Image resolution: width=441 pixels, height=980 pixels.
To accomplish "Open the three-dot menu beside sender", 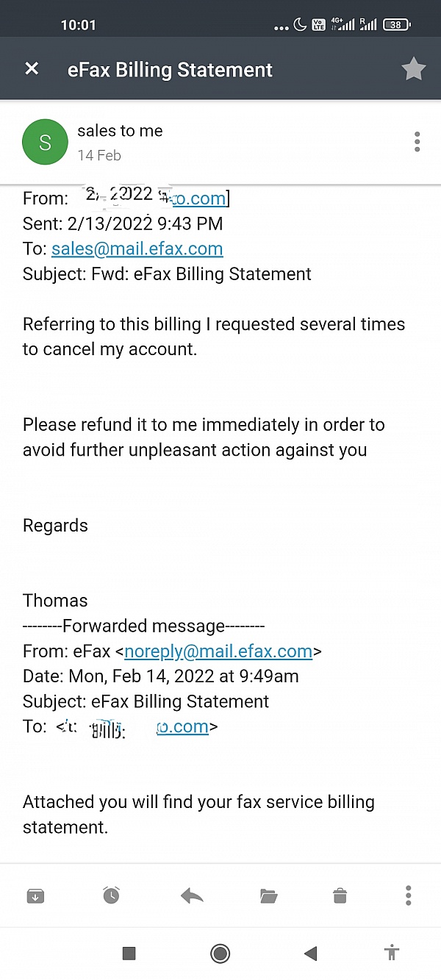I will (417, 142).
